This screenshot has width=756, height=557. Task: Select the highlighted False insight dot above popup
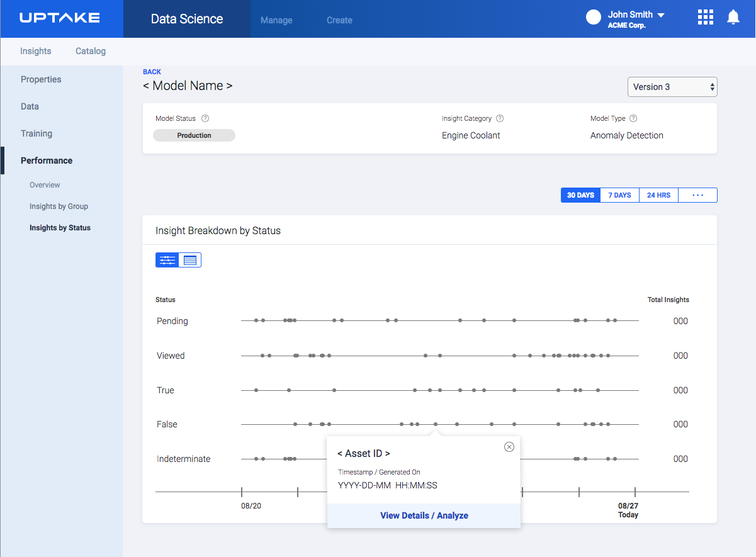(436, 424)
